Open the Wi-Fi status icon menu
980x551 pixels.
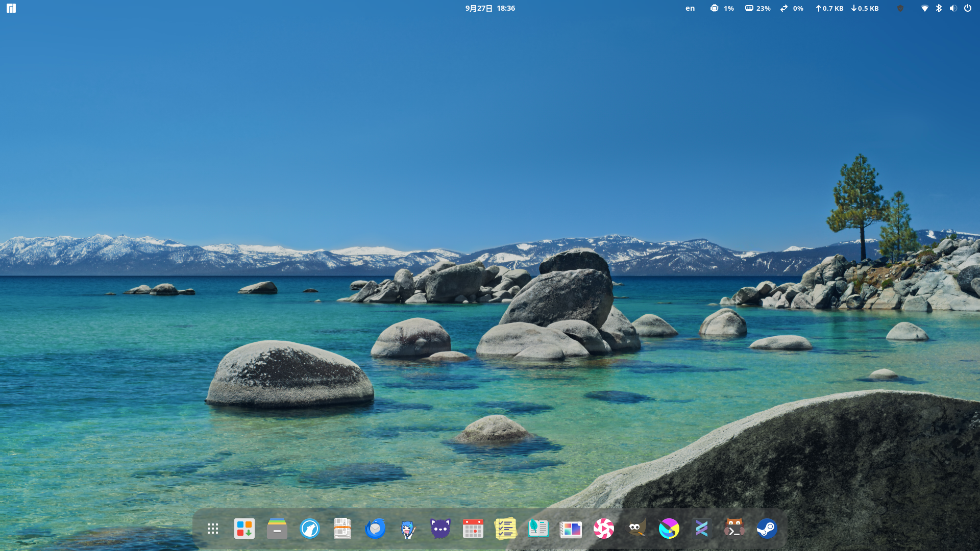point(924,8)
